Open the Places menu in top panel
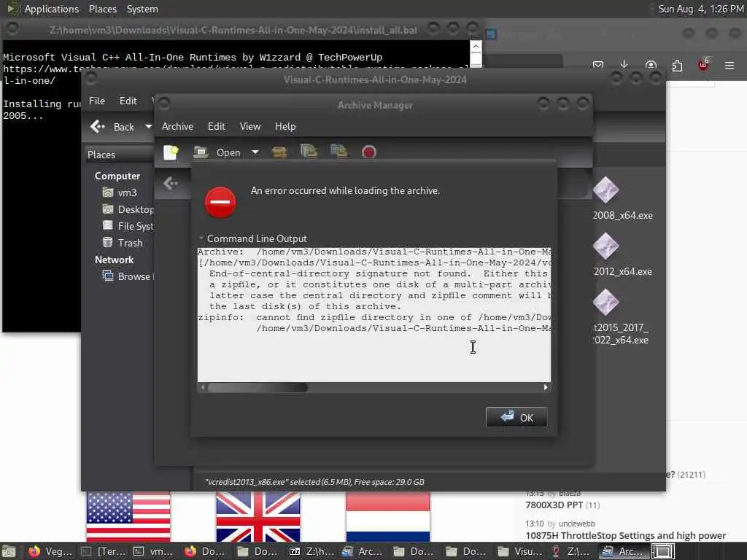747x560 pixels. click(x=102, y=9)
